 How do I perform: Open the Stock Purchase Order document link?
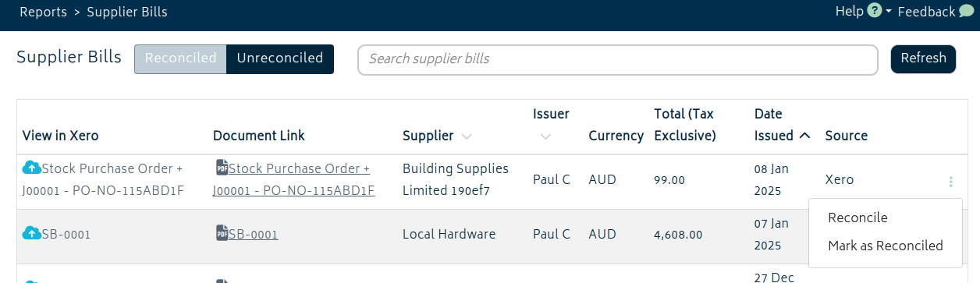pos(294,179)
